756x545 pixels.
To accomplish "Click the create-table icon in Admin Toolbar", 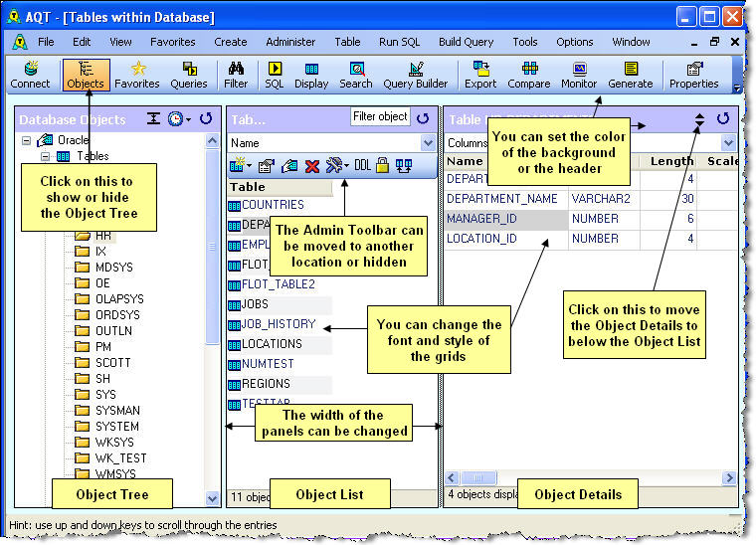I will pos(240,166).
